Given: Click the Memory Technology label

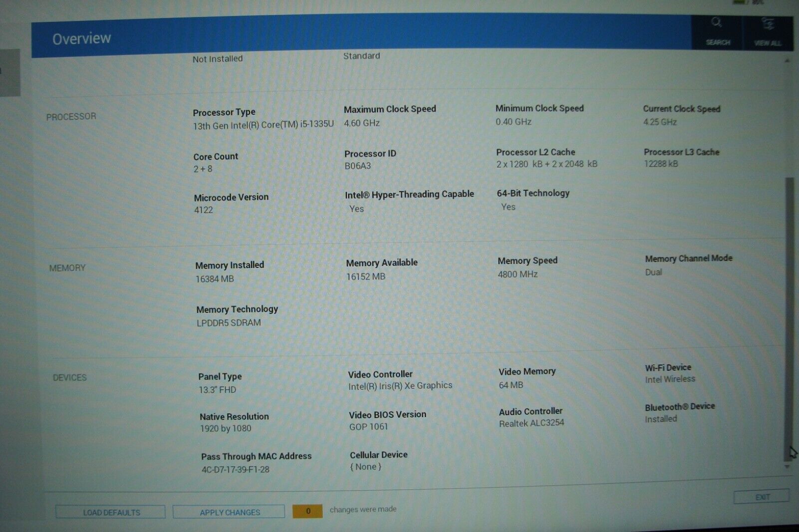Looking at the screenshot, I should click(237, 309).
